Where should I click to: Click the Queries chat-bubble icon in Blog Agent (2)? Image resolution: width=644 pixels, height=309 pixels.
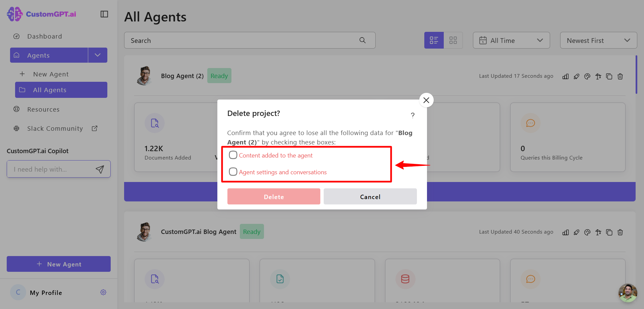point(531,123)
